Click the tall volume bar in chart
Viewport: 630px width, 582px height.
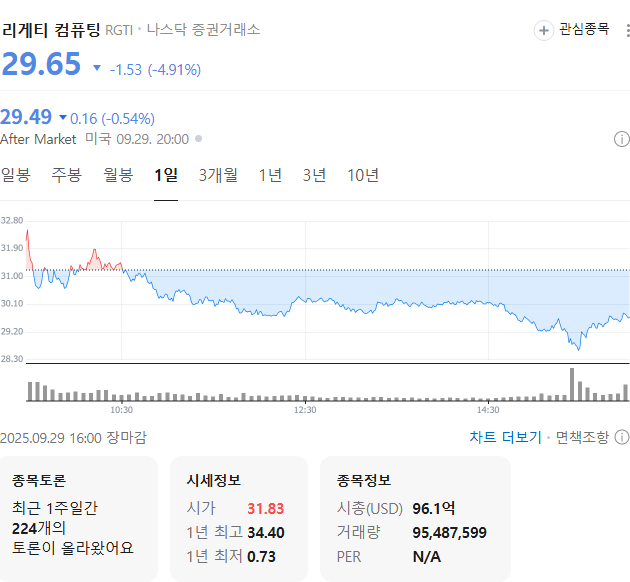[573, 385]
